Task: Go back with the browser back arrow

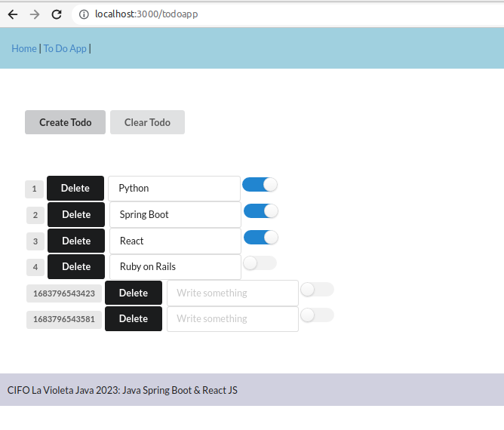Action: tap(13, 14)
